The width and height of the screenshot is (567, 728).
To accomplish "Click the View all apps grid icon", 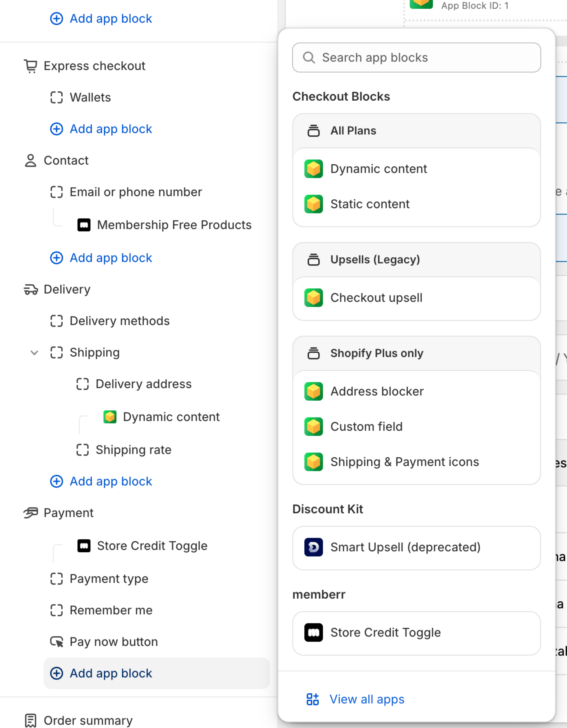I will tap(312, 699).
